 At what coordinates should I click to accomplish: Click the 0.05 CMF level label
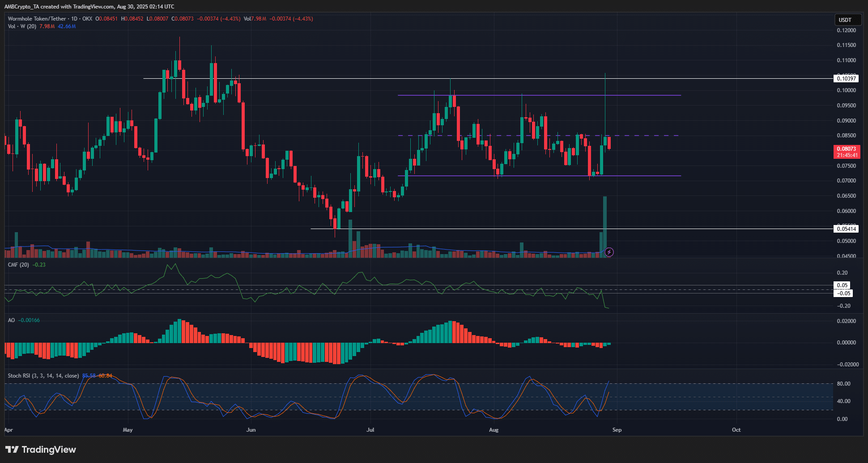pos(842,285)
